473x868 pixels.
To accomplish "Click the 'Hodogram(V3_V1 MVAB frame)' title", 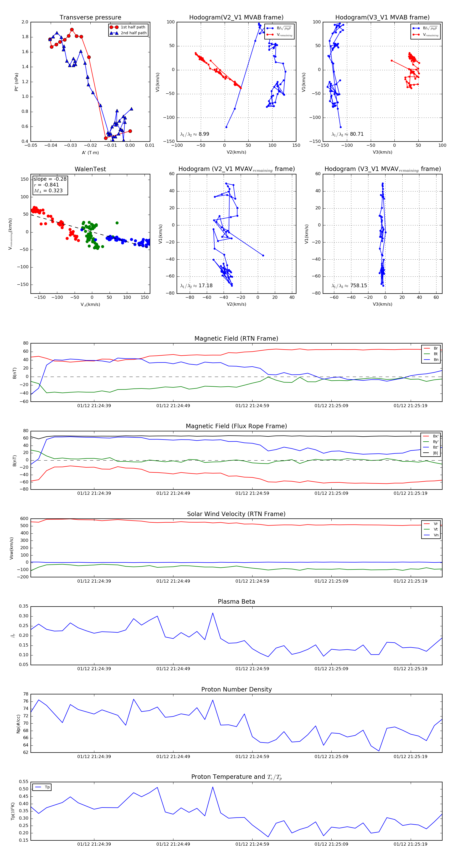I will coord(382,18).
